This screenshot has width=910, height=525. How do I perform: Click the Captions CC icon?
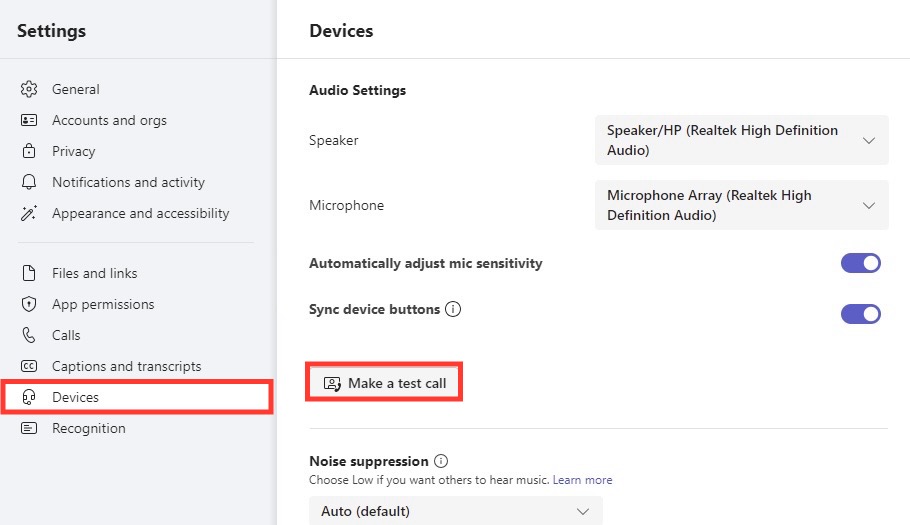point(28,366)
